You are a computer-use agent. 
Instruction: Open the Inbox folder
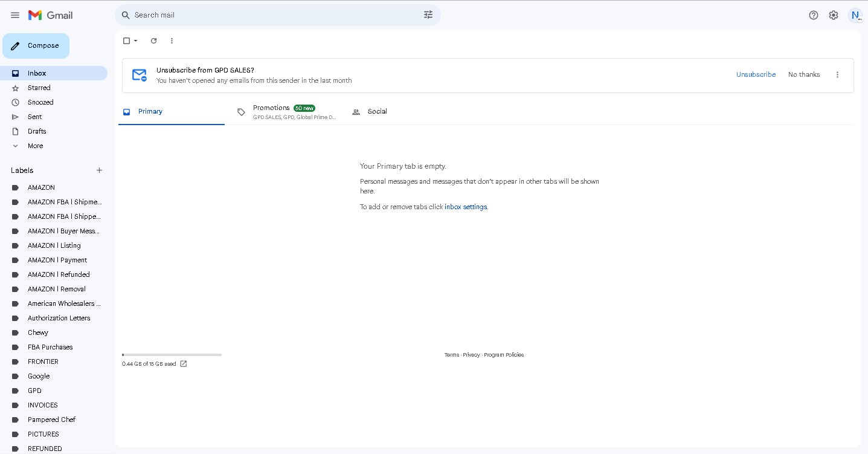[x=54, y=73]
